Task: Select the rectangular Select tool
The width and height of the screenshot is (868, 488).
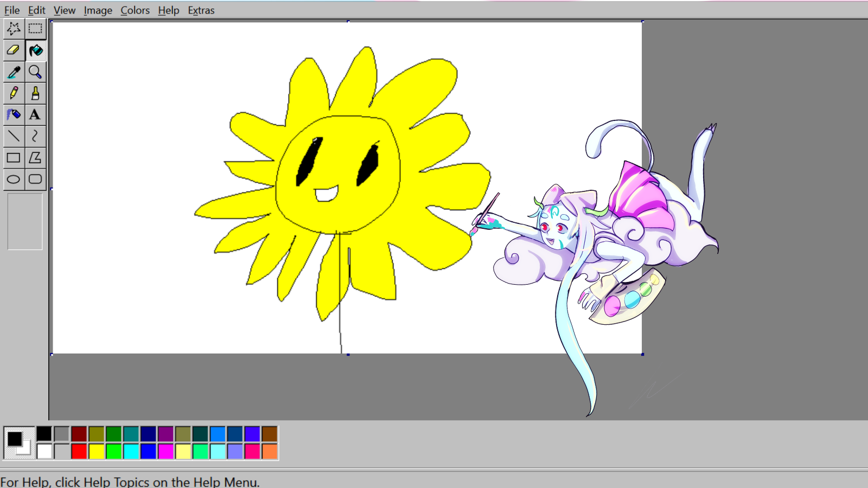Action: click(35, 29)
